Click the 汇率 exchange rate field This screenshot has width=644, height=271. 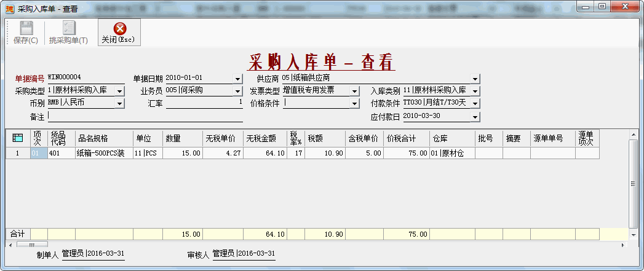(x=204, y=103)
